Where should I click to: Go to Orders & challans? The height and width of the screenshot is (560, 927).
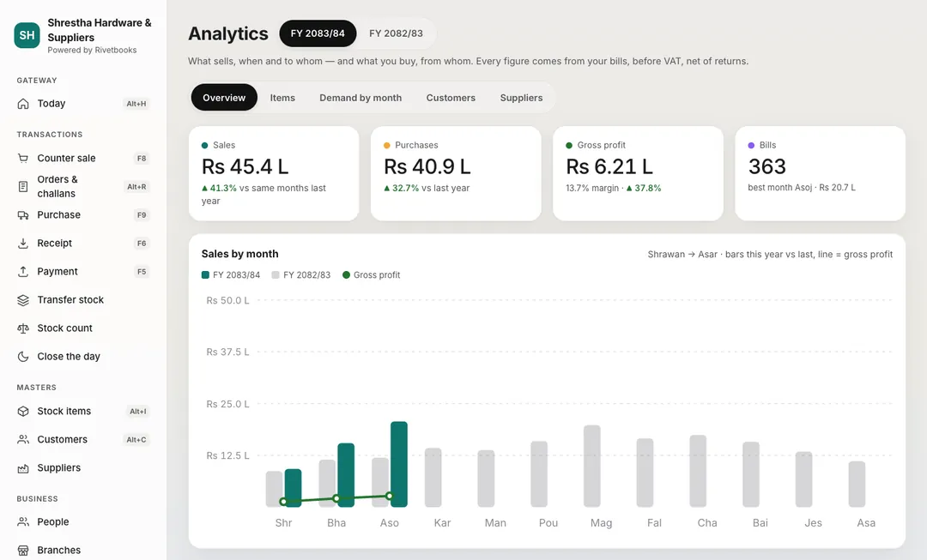(x=82, y=187)
